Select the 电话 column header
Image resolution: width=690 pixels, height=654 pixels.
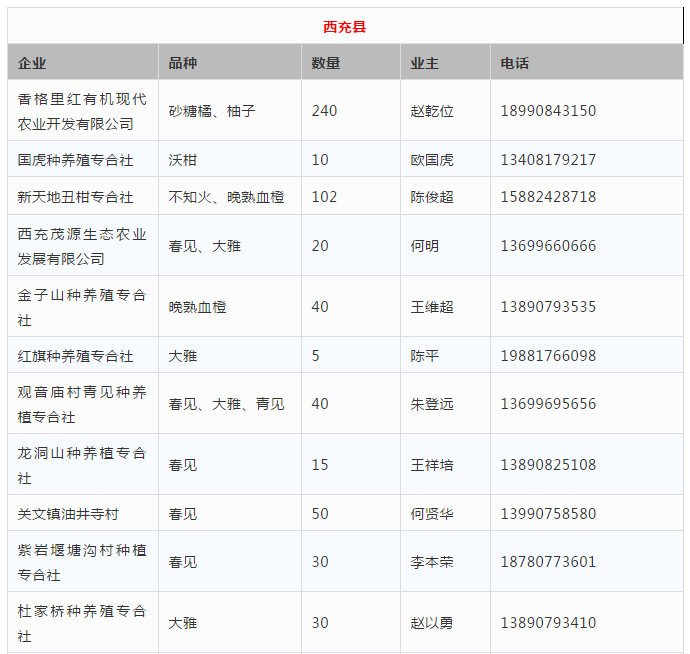pos(515,63)
